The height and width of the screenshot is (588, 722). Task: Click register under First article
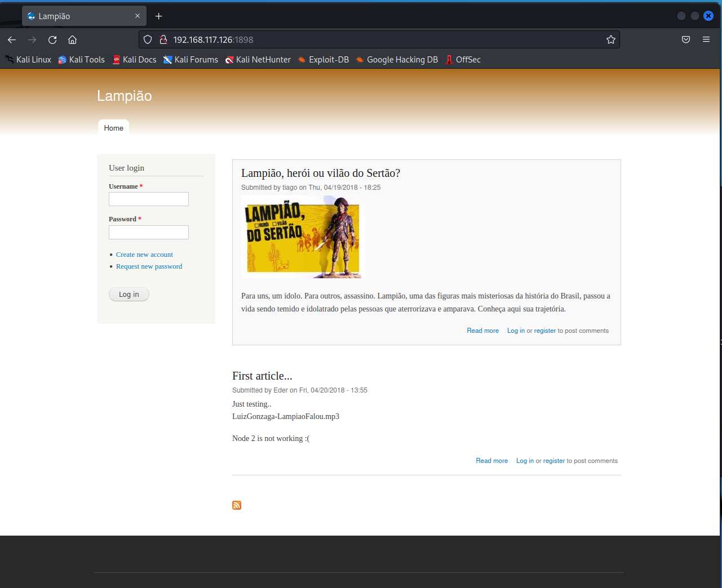[554, 461]
